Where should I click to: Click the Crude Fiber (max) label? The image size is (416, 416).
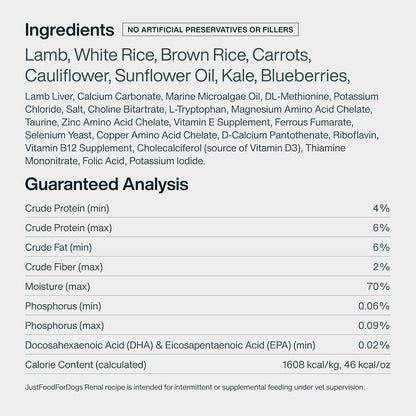[x=64, y=267]
